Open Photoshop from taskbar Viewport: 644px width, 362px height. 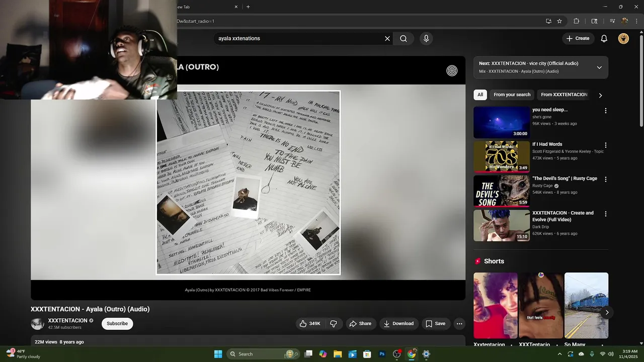pos(382,354)
